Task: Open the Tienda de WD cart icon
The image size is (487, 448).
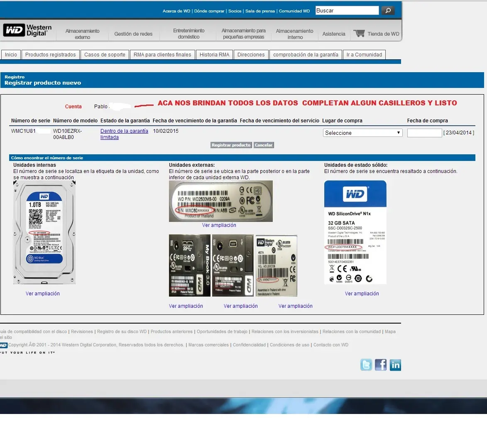Action: (x=359, y=33)
